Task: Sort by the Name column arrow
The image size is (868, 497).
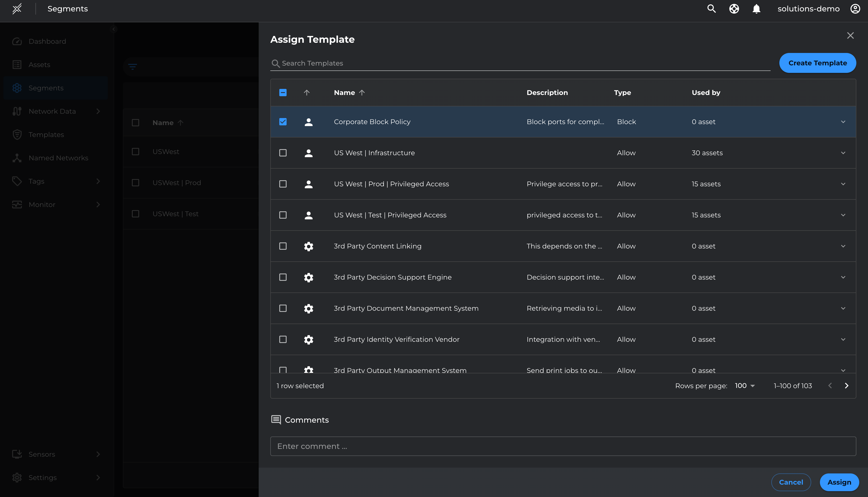Action: pos(362,93)
